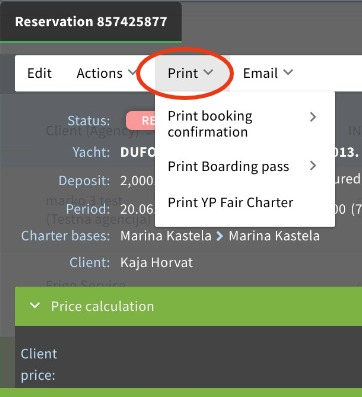362x397 pixels.
Task: Click the chevron icon next to Email
Action: (288, 72)
